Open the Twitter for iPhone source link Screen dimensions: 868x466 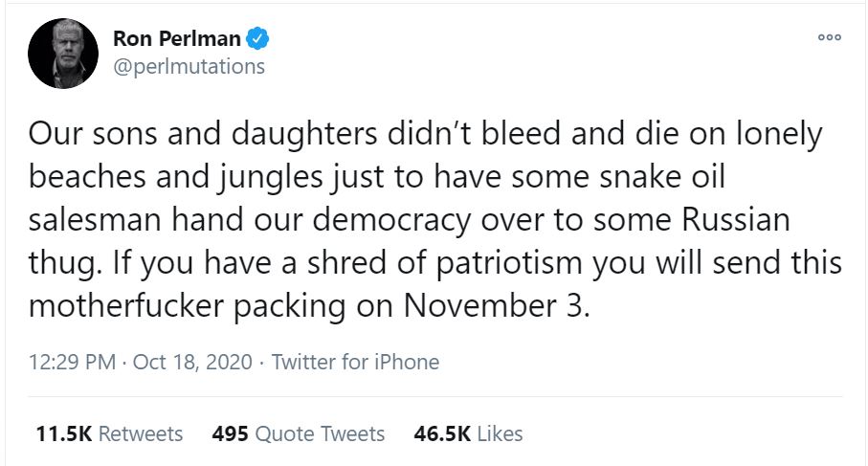pyautogui.click(x=355, y=363)
